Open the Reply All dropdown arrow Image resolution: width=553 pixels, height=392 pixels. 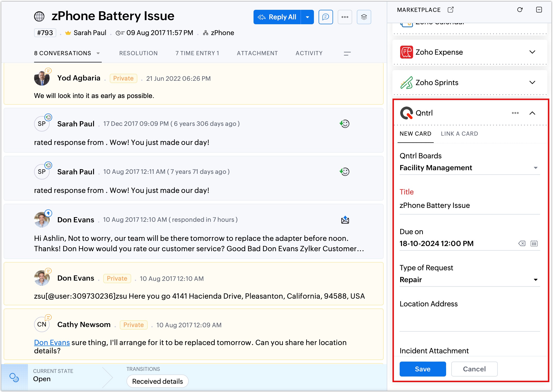pyautogui.click(x=307, y=17)
